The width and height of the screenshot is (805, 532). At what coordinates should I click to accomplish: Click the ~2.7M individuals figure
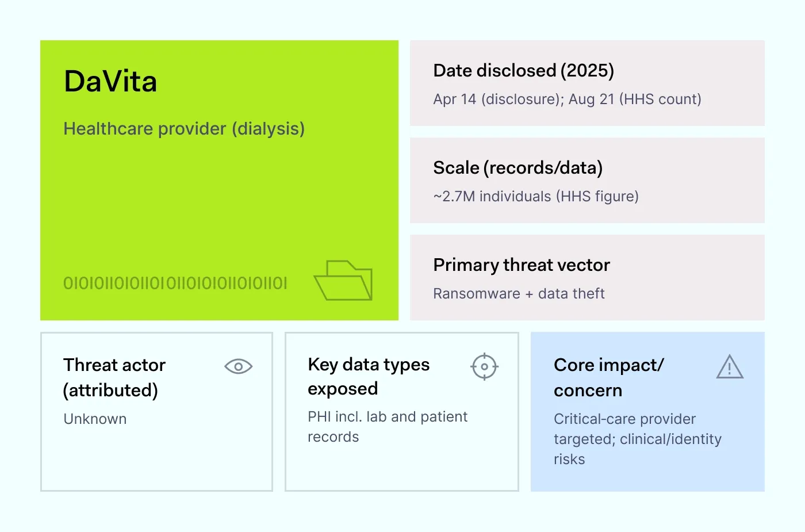535,196
